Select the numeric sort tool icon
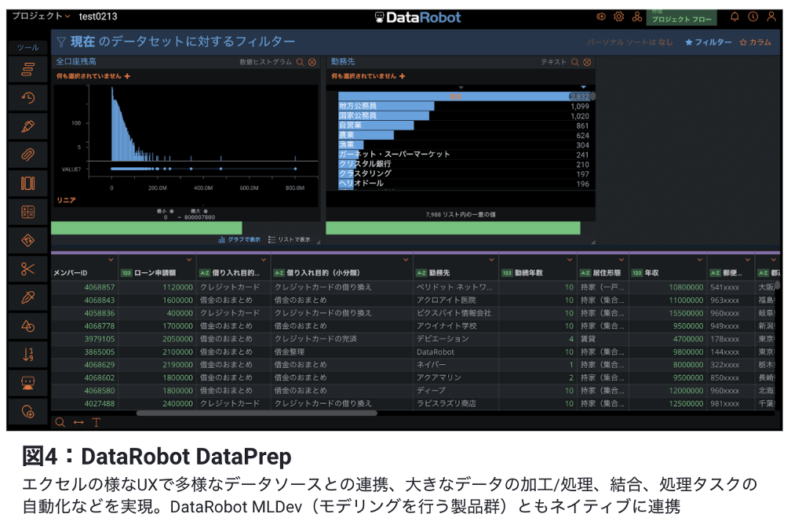The height and width of the screenshot is (532, 791). click(28, 355)
